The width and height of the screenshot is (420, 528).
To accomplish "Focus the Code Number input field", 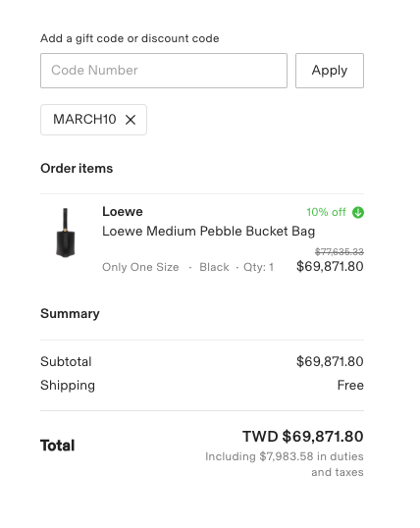I will (164, 71).
